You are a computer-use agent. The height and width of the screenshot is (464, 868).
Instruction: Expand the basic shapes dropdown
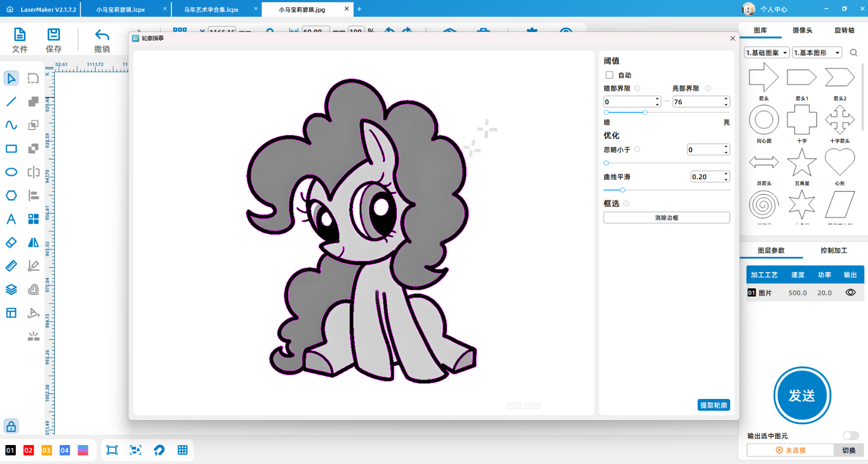pos(816,53)
